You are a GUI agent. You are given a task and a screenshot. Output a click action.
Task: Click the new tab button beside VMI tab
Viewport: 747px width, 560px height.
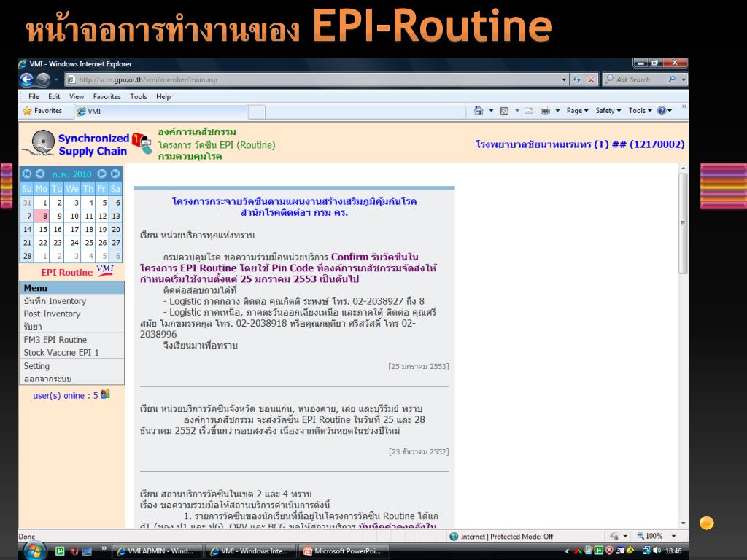point(257,112)
